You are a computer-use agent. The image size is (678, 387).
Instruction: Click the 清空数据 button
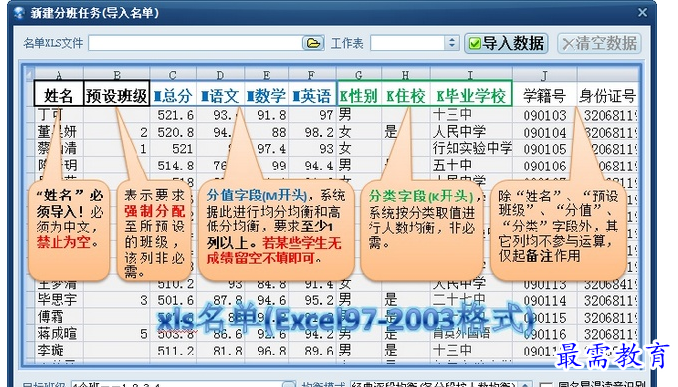(x=599, y=43)
